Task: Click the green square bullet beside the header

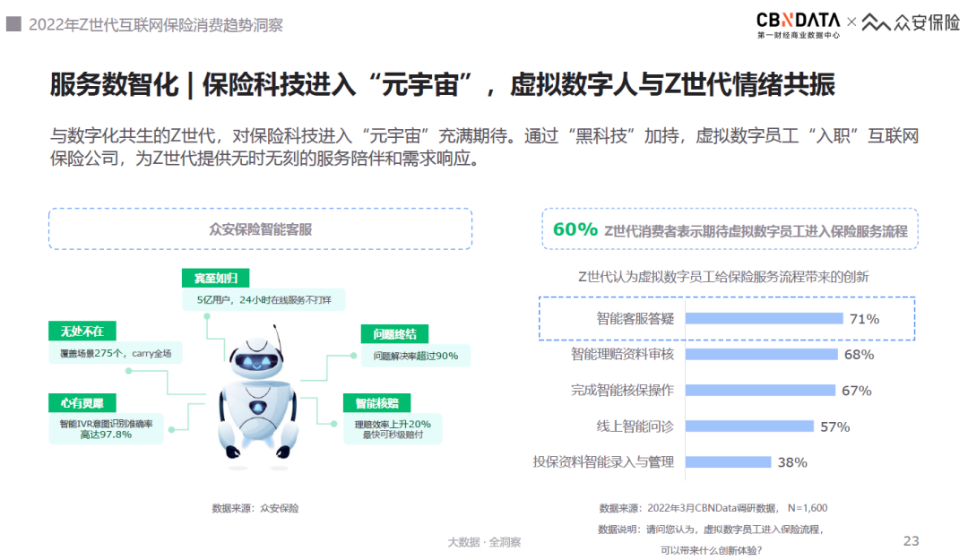Action: [x=13, y=24]
